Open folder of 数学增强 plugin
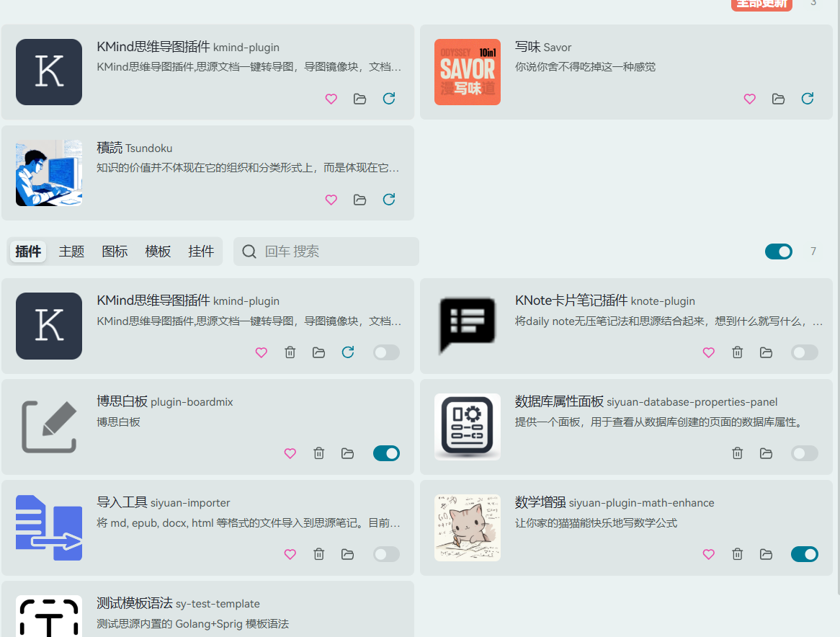840x637 pixels. point(766,555)
